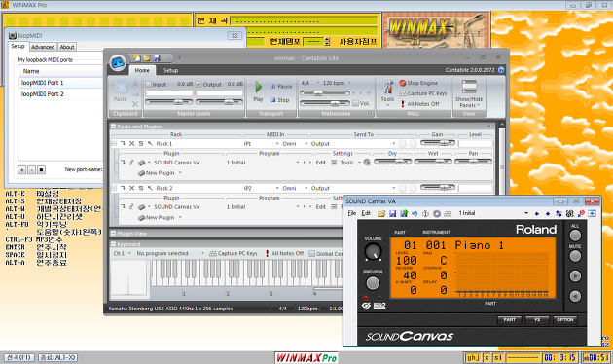Viewport: 613px width, 364px height.
Task: Click open folder icon in SOUND Canvas VA
Action: 381,213
